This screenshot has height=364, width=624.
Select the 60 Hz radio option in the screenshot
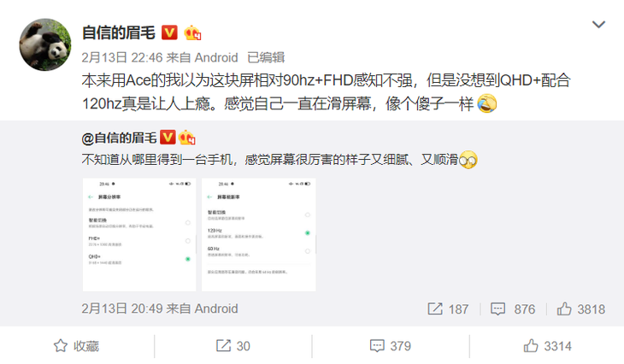307,251
